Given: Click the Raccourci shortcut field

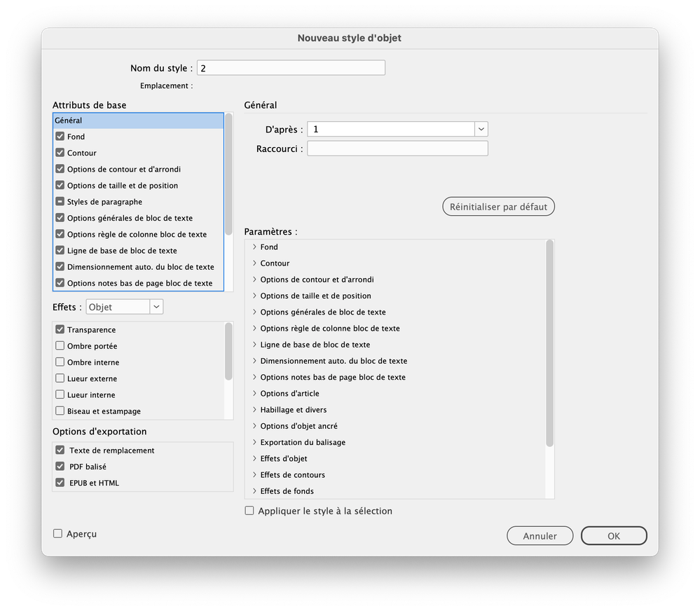Looking at the screenshot, I should [397, 149].
